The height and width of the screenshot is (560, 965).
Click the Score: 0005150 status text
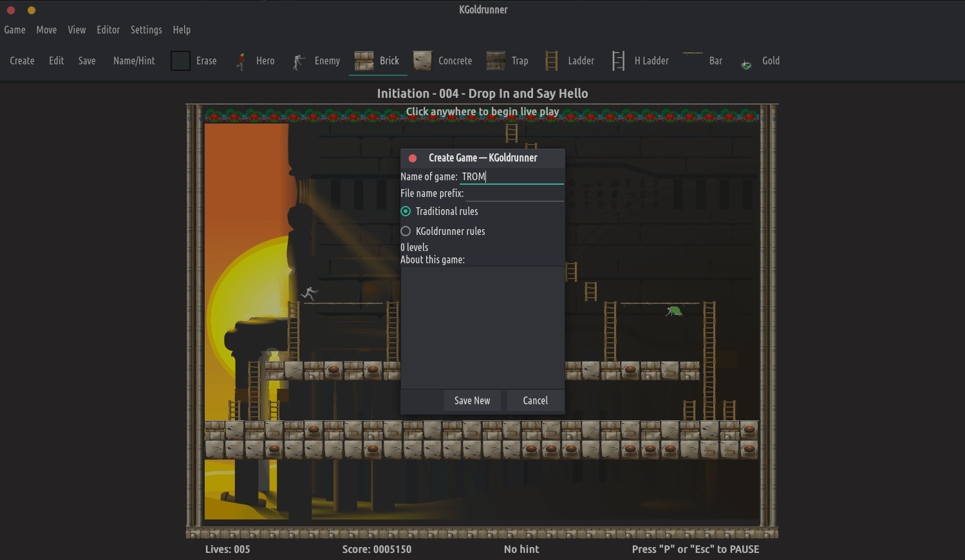(x=377, y=549)
